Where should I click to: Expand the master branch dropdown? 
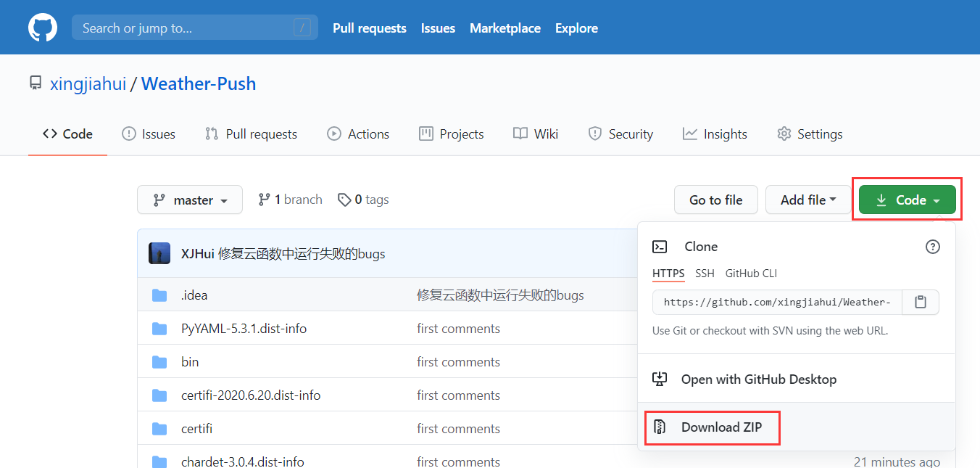point(190,200)
